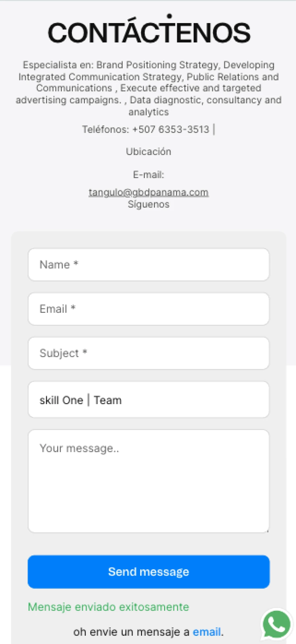Click the Ubicación label

coord(149,152)
